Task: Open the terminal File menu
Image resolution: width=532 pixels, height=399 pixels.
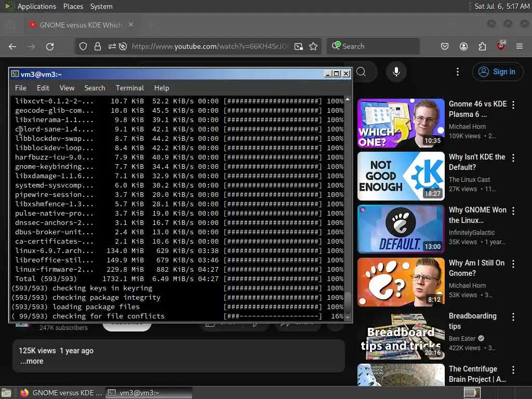Action: coord(21,88)
